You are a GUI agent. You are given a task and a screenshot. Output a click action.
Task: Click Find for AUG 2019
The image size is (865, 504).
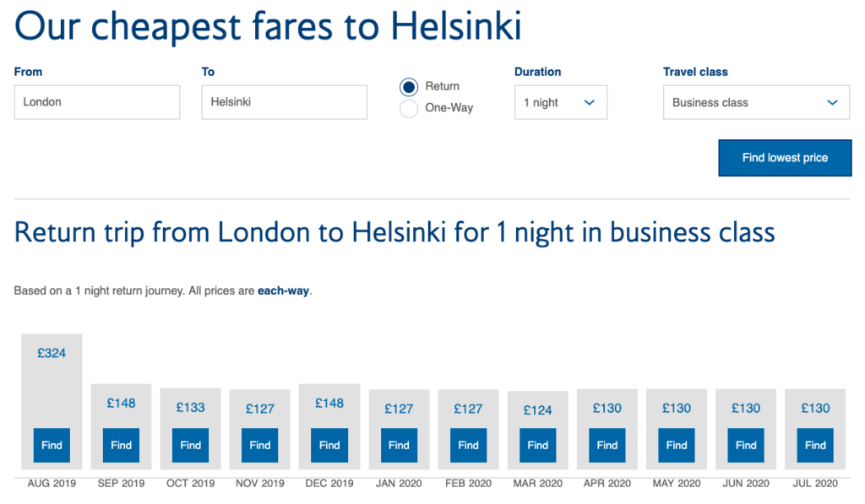click(x=52, y=445)
